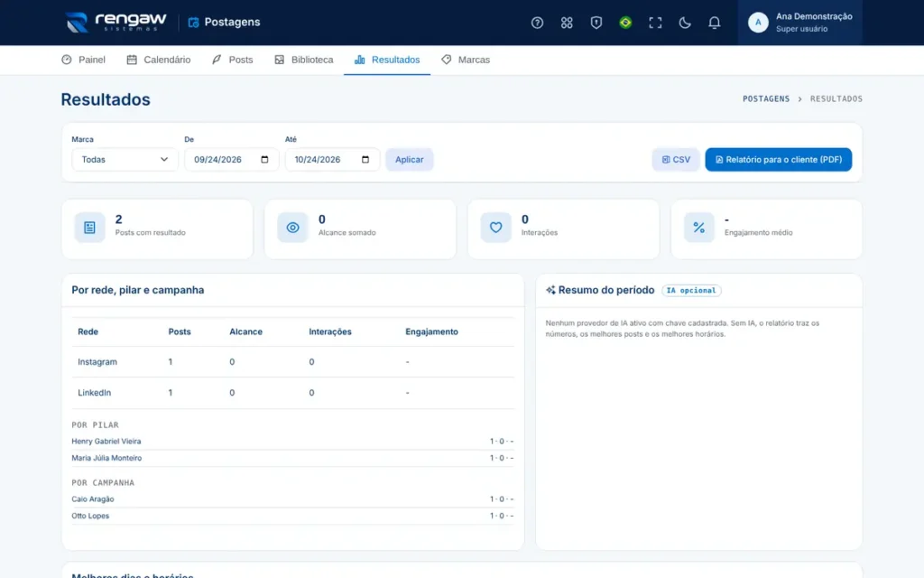Click the Alcance column header
The image size is (924, 578).
tap(245, 331)
